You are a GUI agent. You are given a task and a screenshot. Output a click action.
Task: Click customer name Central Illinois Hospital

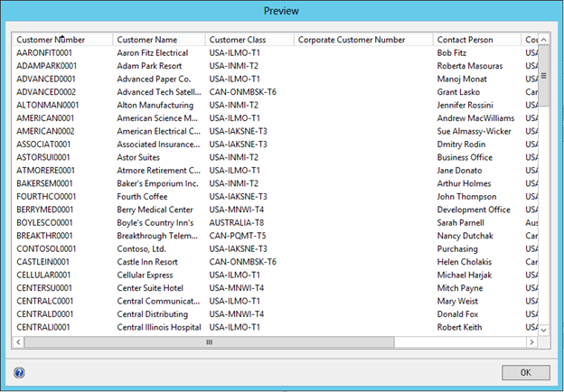click(x=159, y=327)
